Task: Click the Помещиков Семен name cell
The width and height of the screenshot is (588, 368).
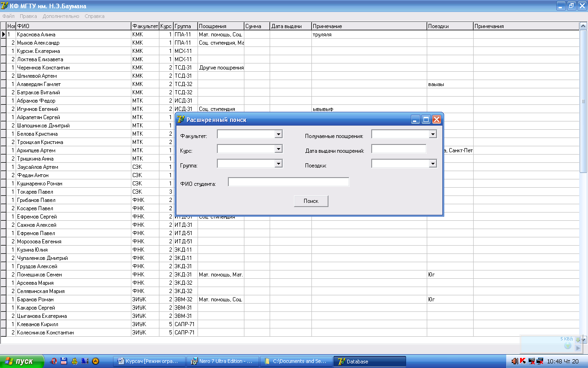Action: 73,275
